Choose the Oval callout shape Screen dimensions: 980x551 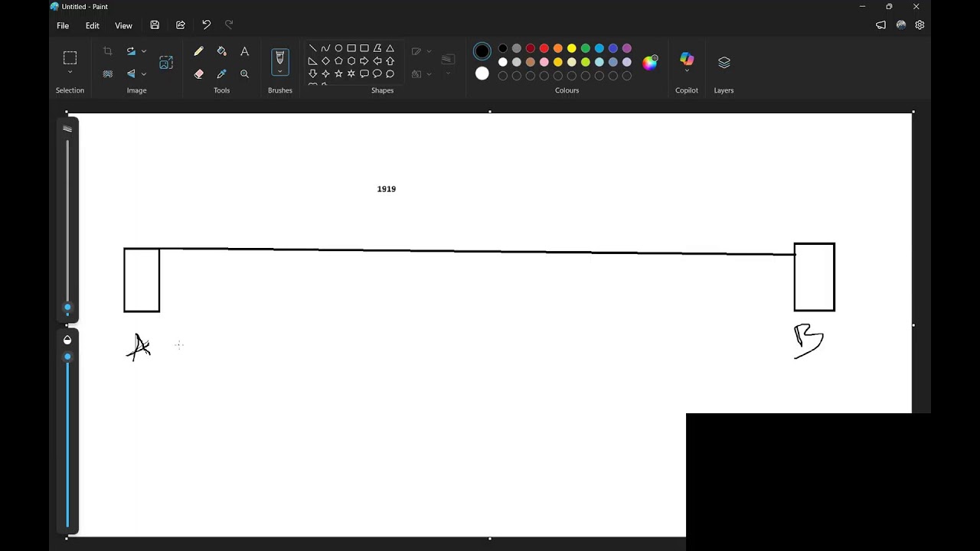tap(377, 74)
